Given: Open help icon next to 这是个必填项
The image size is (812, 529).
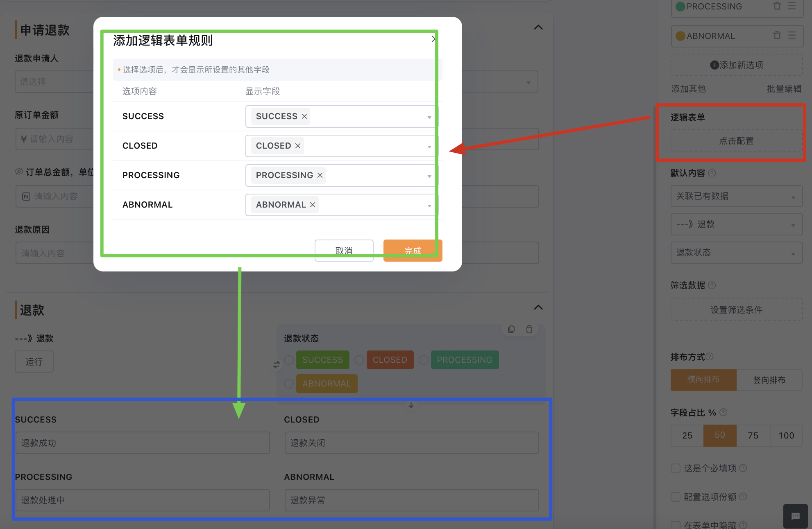Looking at the screenshot, I should click(743, 468).
